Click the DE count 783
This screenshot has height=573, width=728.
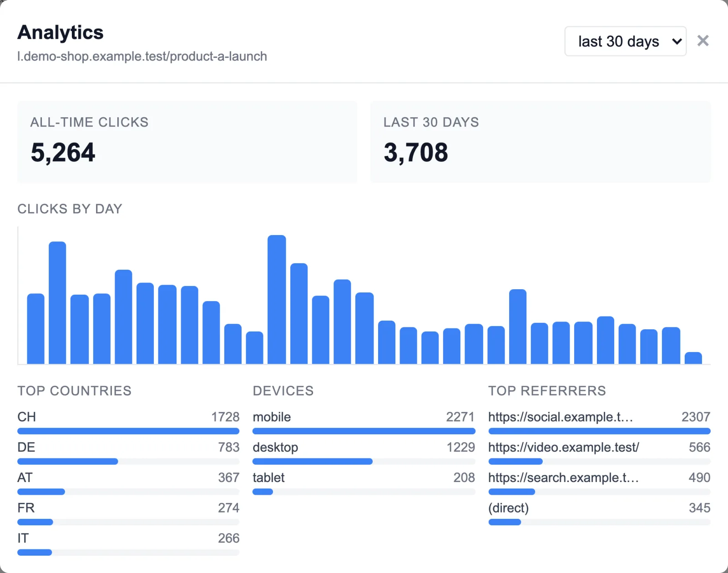tap(228, 447)
